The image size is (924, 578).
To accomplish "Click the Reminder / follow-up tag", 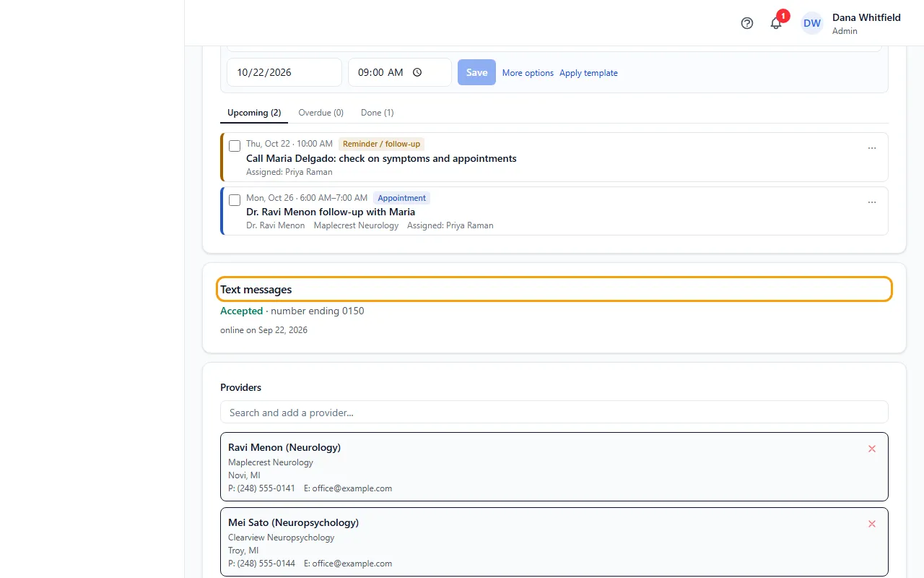I will [x=381, y=144].
